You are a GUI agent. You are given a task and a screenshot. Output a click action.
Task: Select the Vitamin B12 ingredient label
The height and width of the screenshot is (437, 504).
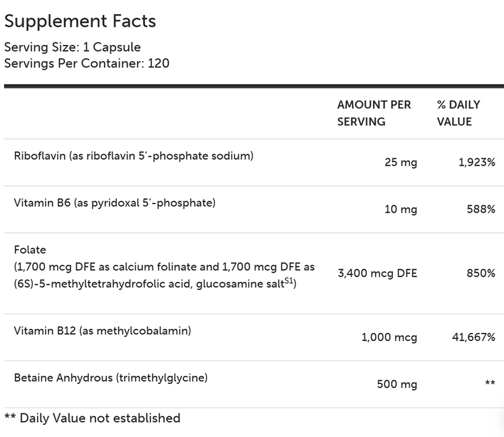pyautogui.click(x=103, y=330)
